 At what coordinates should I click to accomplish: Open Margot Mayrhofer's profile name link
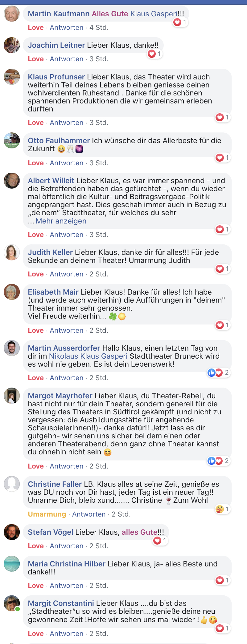tap(60, 396)
